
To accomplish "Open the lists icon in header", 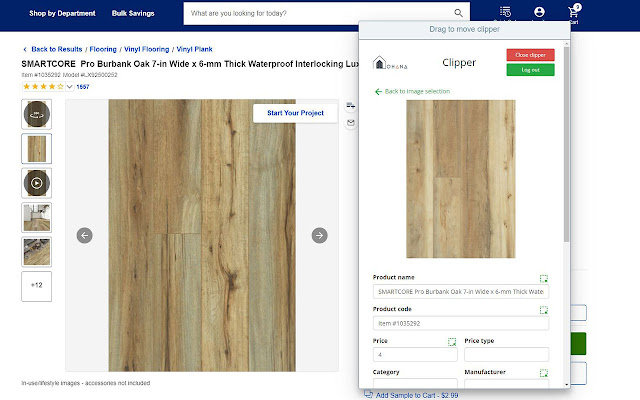I will point(505,12).
